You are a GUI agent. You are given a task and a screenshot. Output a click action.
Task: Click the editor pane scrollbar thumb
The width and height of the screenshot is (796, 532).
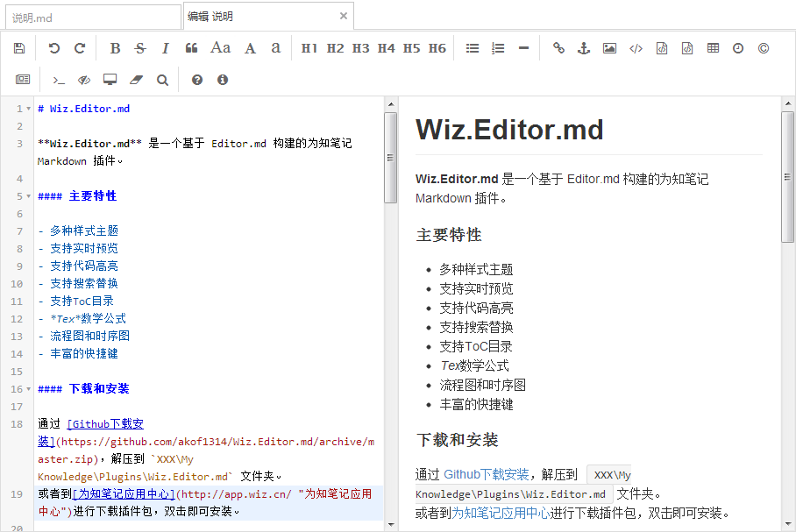pos(390,158)
